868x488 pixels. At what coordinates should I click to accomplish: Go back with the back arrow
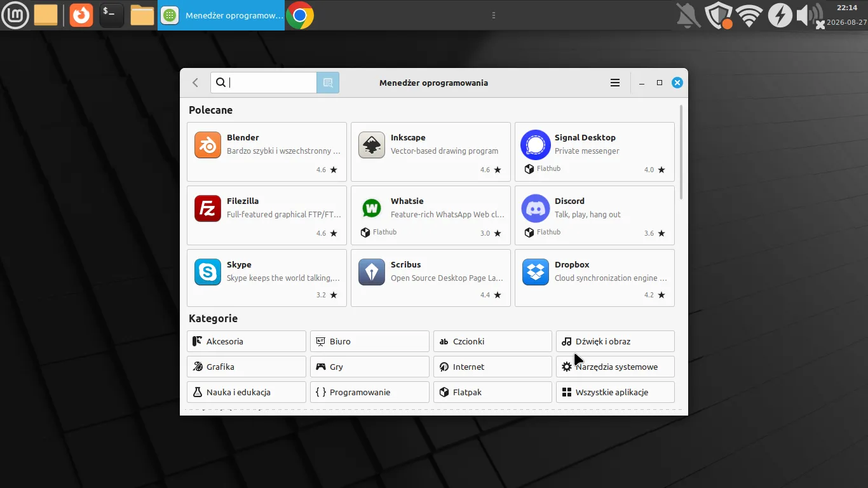[195, 83]
